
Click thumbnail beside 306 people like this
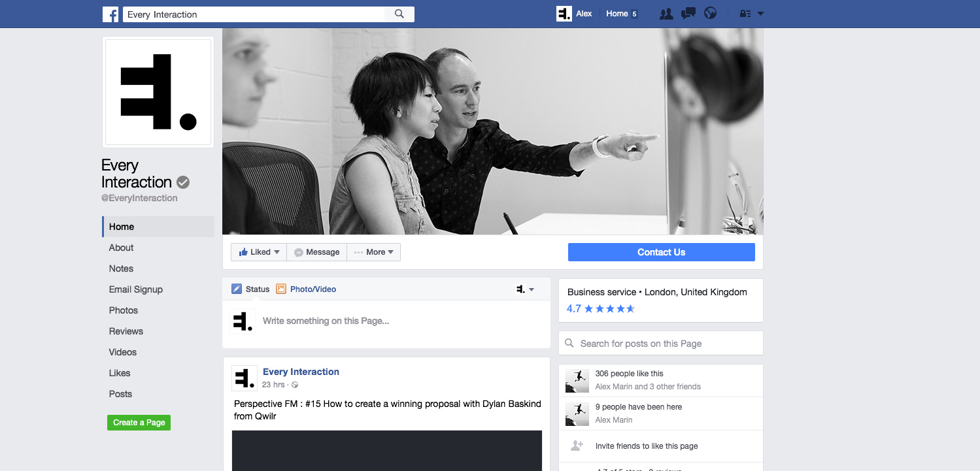(577, 381)
